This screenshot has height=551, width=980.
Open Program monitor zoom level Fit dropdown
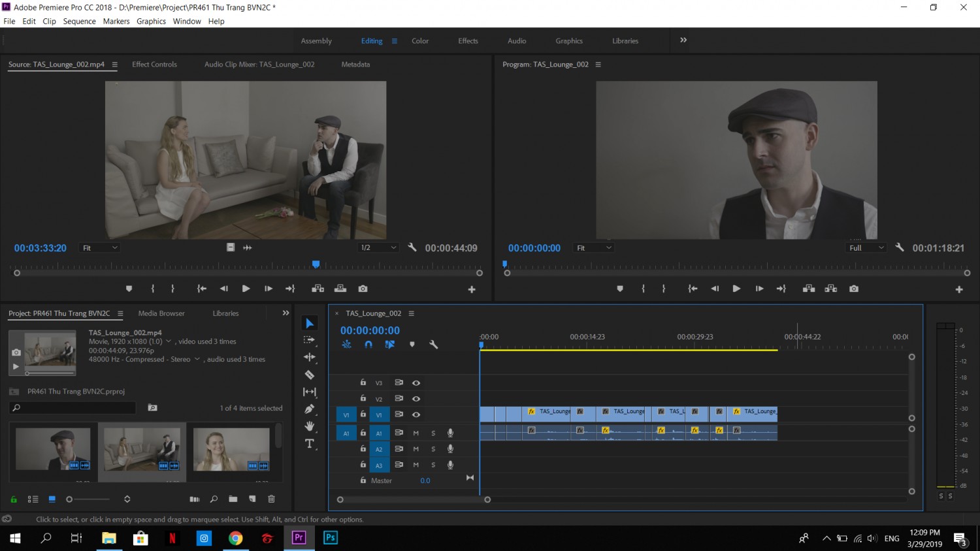(x=594, y=247)
